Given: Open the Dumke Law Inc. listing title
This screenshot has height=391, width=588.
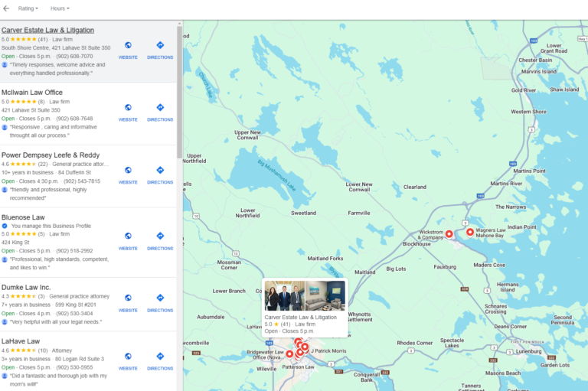Looking at the screenshot, I should tap(26, 287).
